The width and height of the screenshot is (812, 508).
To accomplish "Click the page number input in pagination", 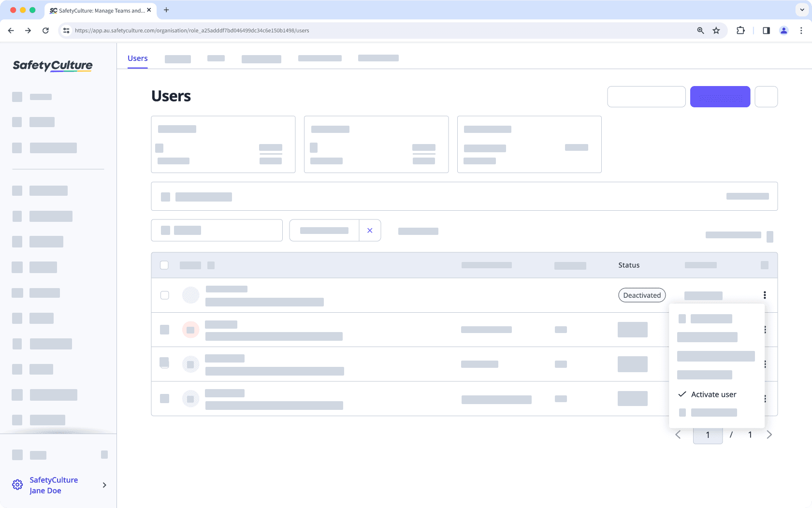I will [x=708, y=435].
